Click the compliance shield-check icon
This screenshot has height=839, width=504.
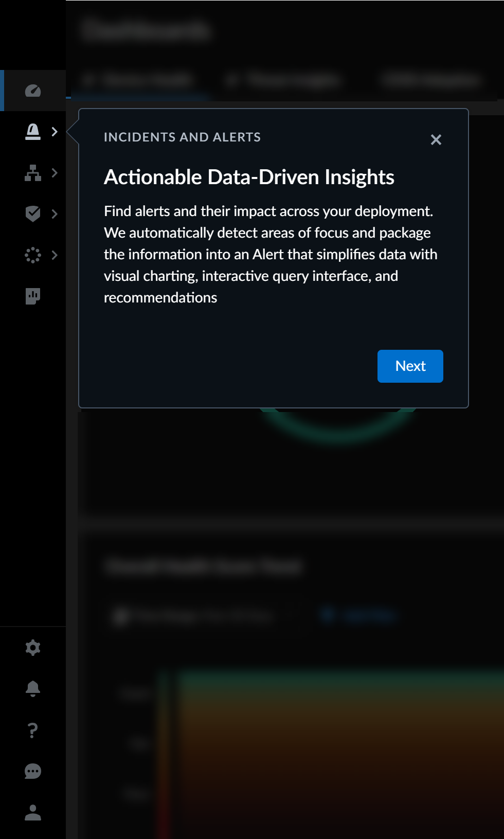(x=33, y=214)
